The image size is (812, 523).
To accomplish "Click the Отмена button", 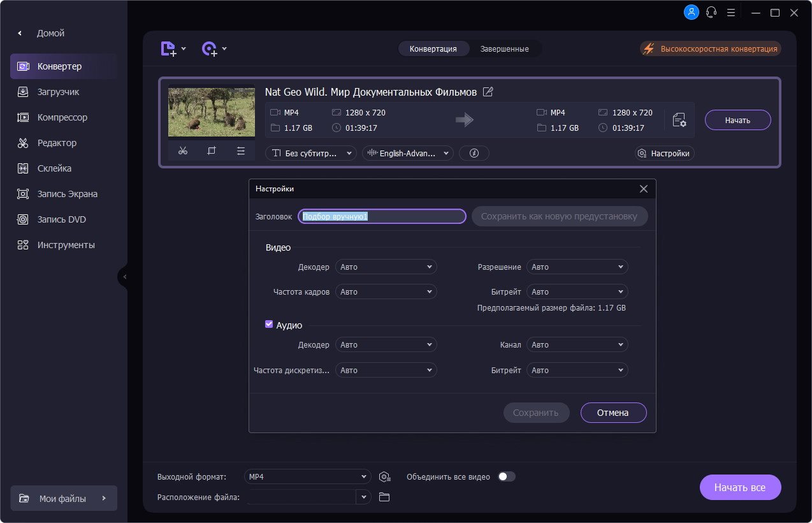I will click(x=613, y=413).
